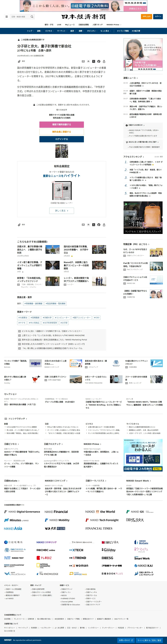Click the orange お申し込み button
167x644 pixels.
146,17
